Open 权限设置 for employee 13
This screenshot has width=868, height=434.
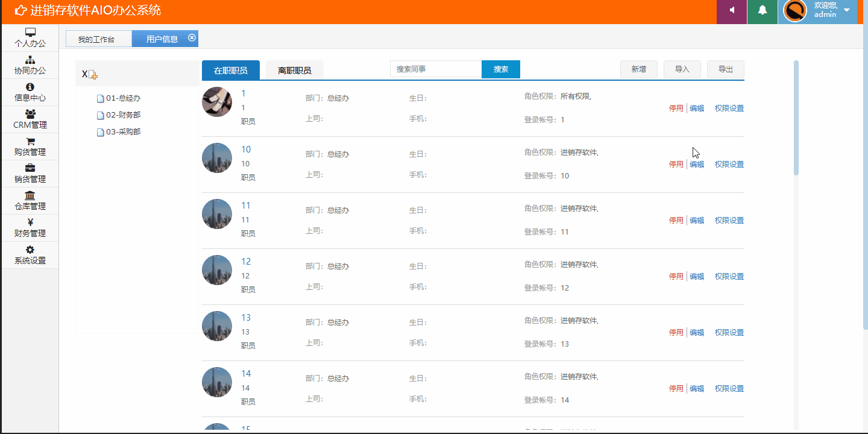(x=729, y=333)
